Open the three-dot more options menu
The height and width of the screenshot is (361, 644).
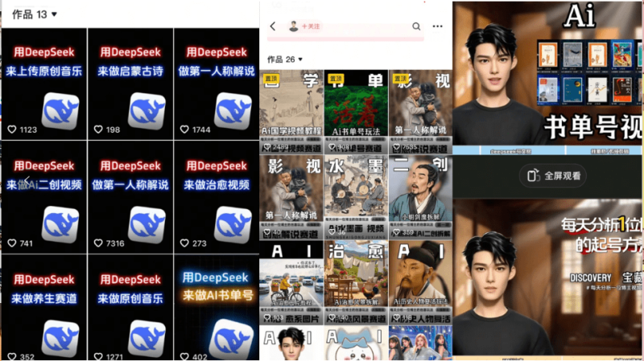click(x=437, y=27)
